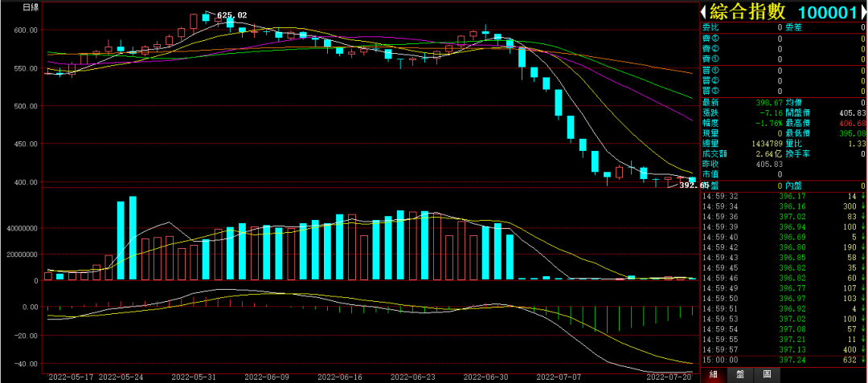
Task: Click the change value -7.16
Action: tap(772, 112)
